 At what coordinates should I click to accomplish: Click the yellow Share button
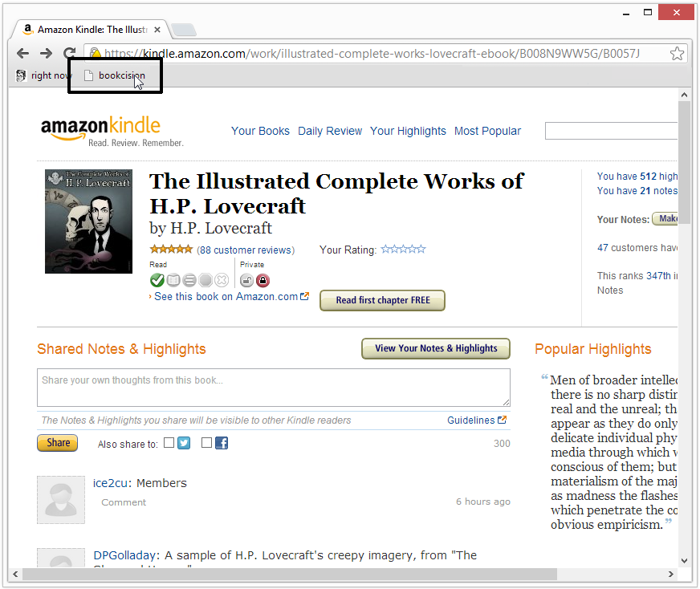[x=58, y=443]
